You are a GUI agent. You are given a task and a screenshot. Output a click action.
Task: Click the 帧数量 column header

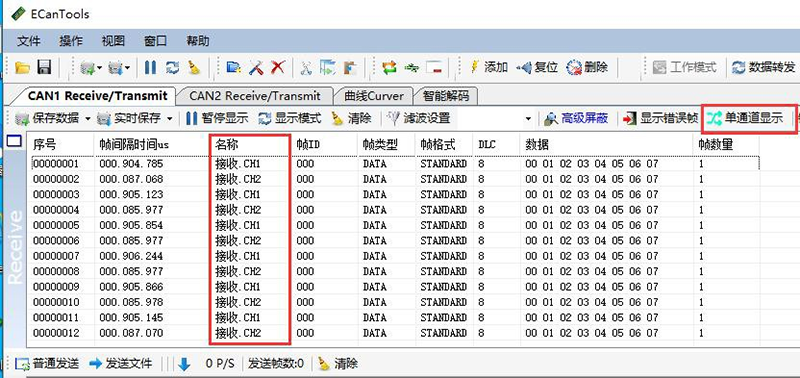click(726, 145)
